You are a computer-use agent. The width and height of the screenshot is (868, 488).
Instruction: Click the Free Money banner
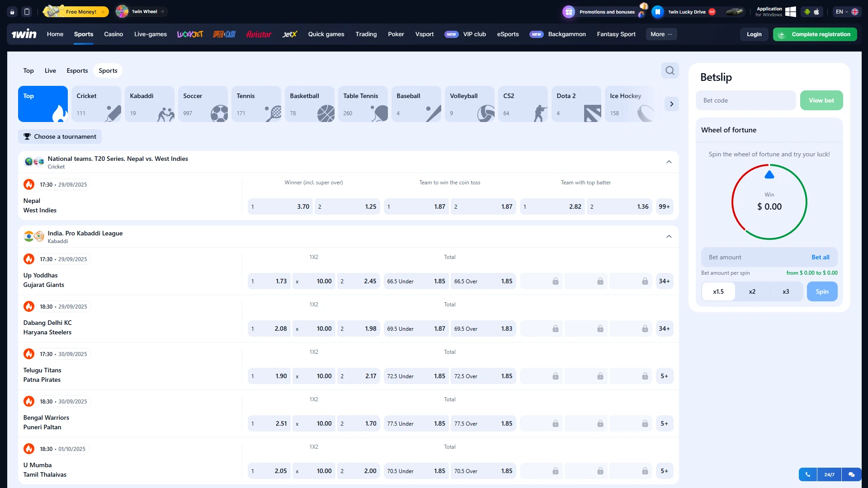(x=76, y=12)
